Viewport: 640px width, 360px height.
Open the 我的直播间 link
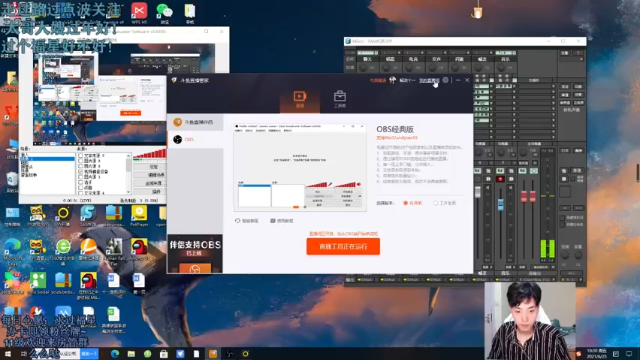pos(429,80)
